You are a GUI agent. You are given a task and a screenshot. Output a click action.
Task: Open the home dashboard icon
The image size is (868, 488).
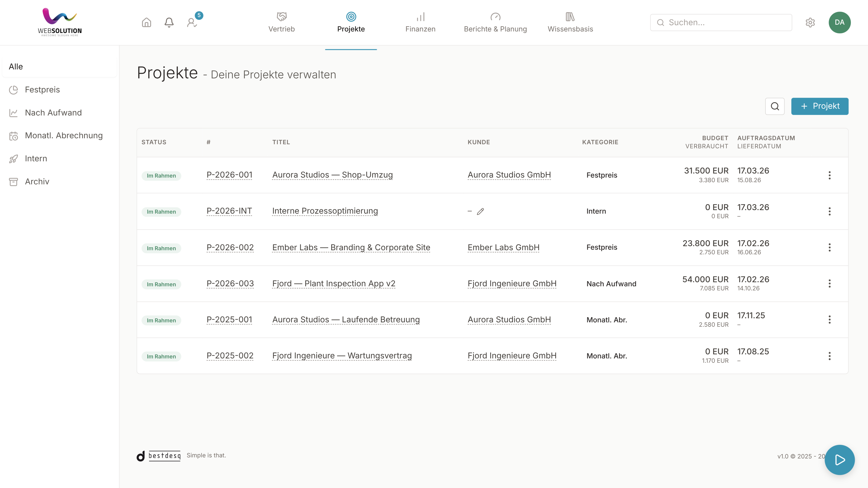point(146,23)
